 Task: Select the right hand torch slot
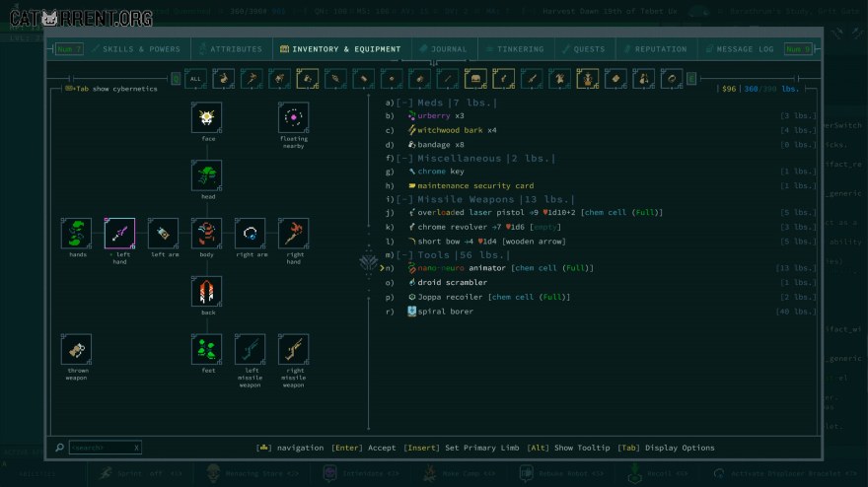click(293, 233)
